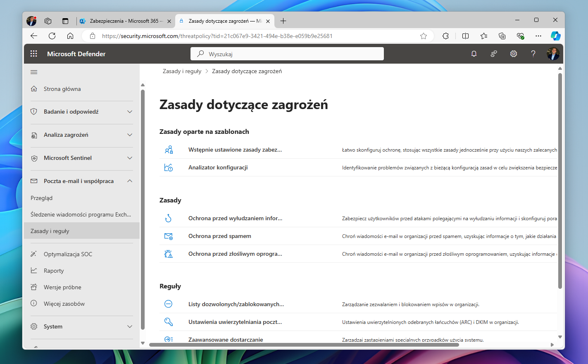Click the anti-malware bug icon

169,254
